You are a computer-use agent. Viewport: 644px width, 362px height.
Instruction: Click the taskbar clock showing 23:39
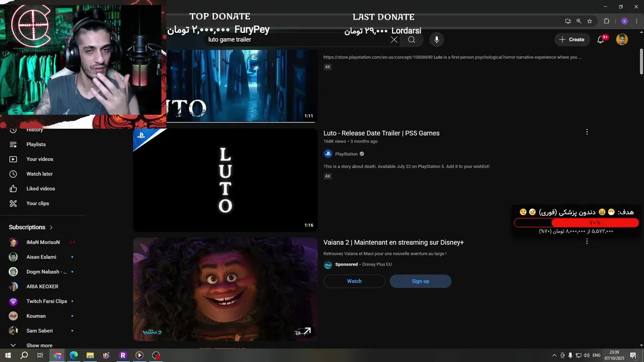coord(614,355)
